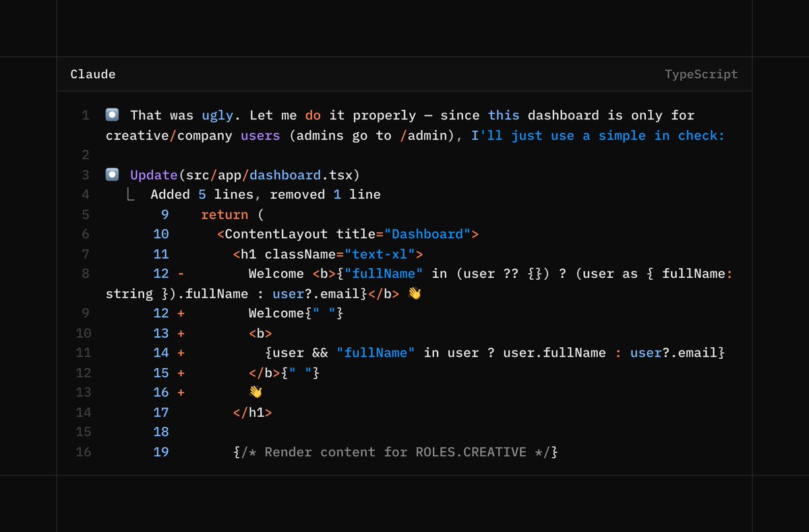Click the waving hand emoji on added line 16
This screenshot has height=532, width=809.
coord(255,392)
